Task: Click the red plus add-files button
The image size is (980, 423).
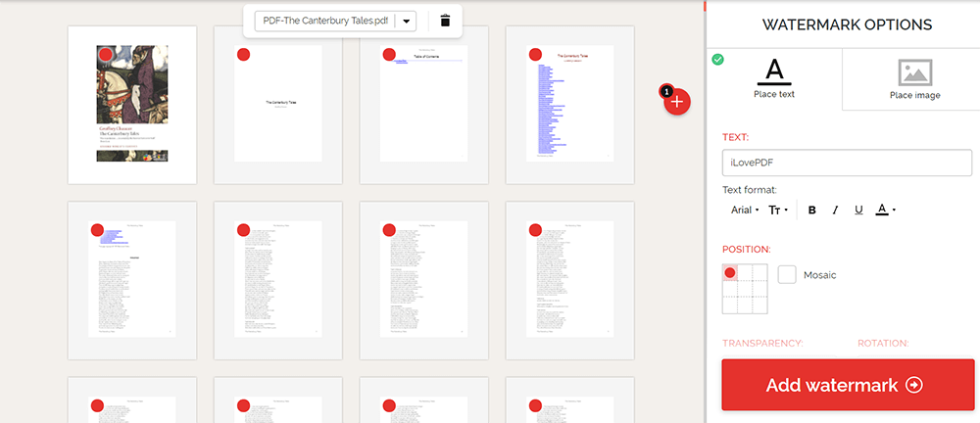Action: click(x=678, y=102)
